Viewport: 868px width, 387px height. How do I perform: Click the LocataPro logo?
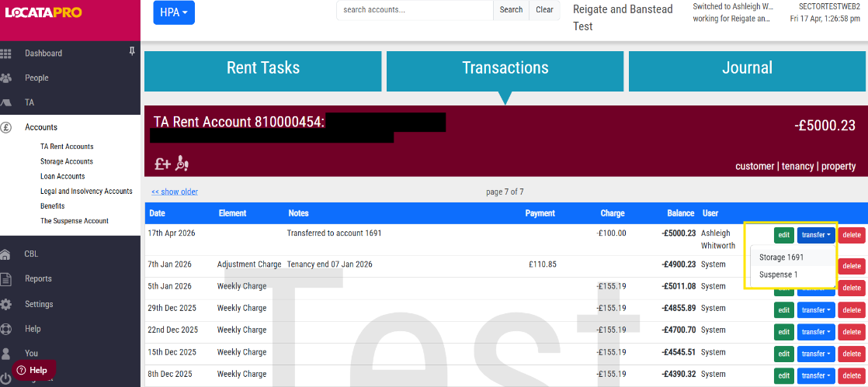pos(43,12)
